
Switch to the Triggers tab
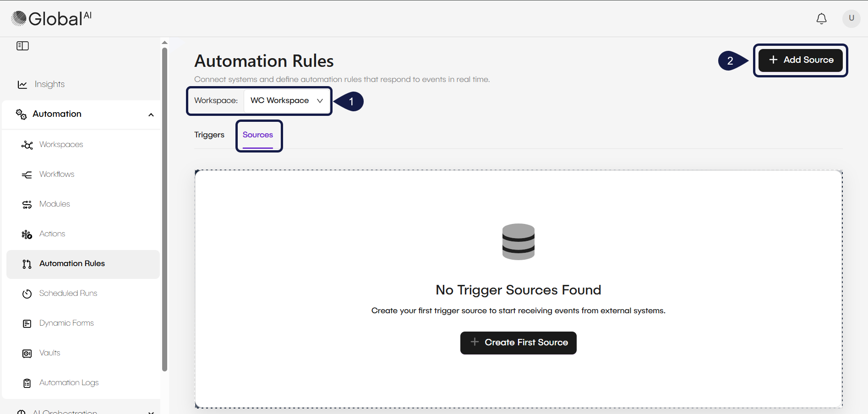[209, 135]
